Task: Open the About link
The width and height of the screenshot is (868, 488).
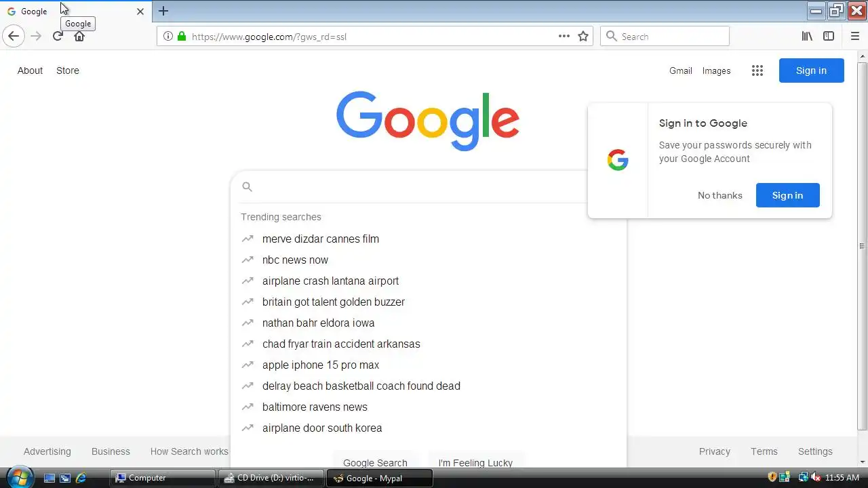Action: click(x=30, y=70)
